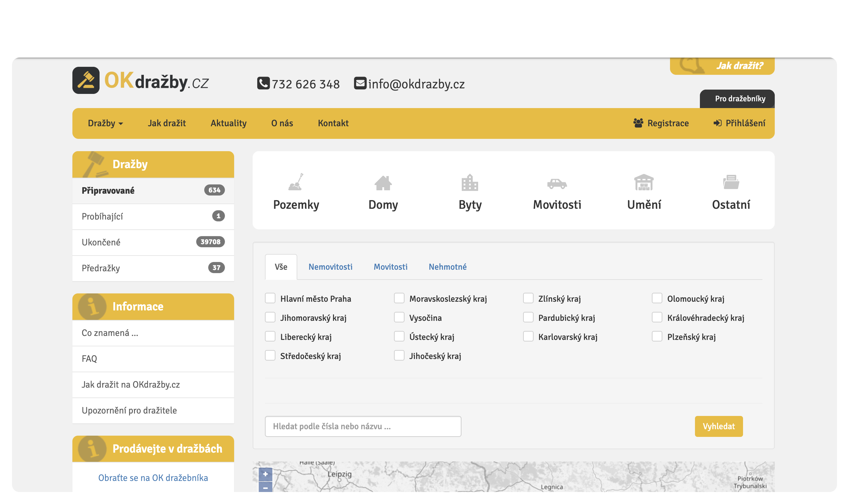Click the OKdražby gavel logo icon
The height and width of the screenshot is (504, 849).
click(x=86, y=80)
